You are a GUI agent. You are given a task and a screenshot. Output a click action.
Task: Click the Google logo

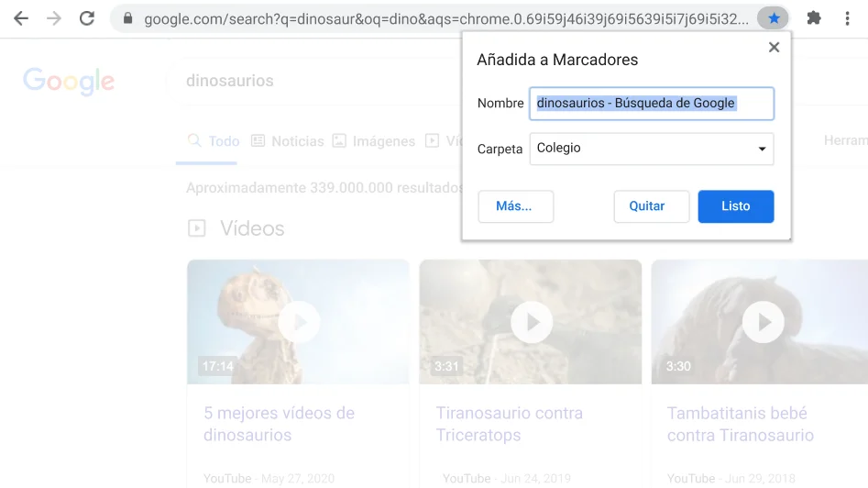coord(69,82)
